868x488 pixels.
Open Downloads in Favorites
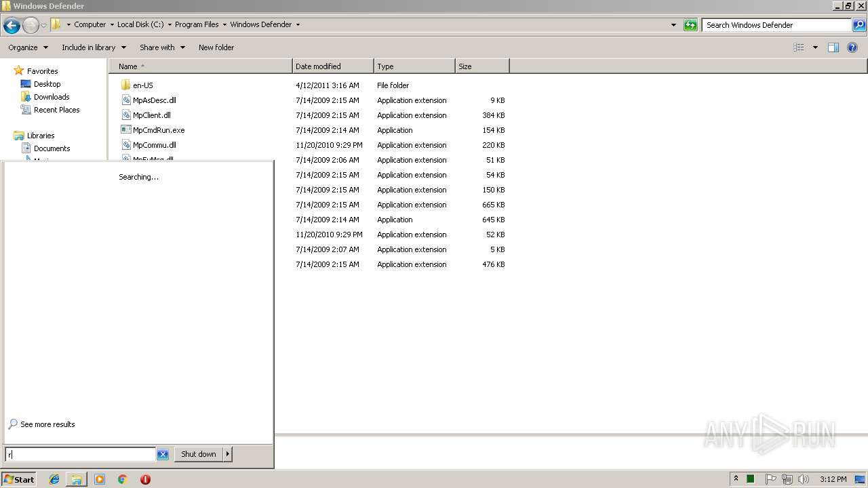(x=52, y=97)
